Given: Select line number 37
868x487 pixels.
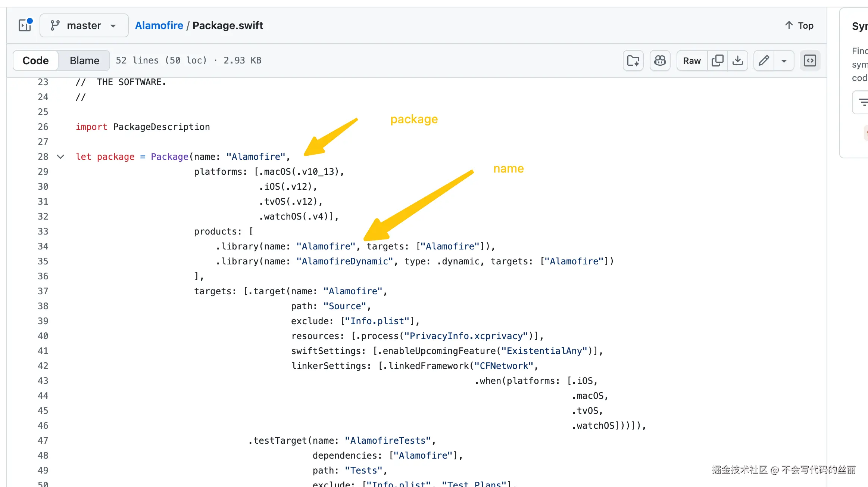Looking at the screenshot, I should pos(43,291).
